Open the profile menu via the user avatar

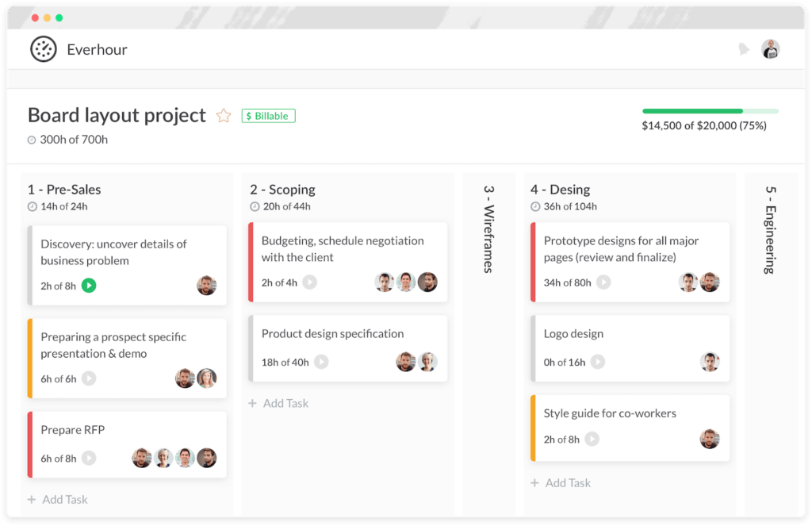point(770,48)
